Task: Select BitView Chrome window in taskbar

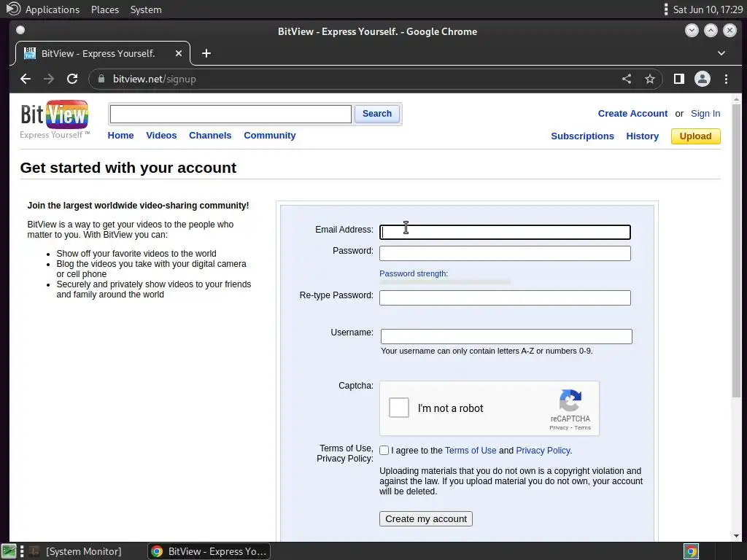Action: pyautogui.click(x=209, y=551)
